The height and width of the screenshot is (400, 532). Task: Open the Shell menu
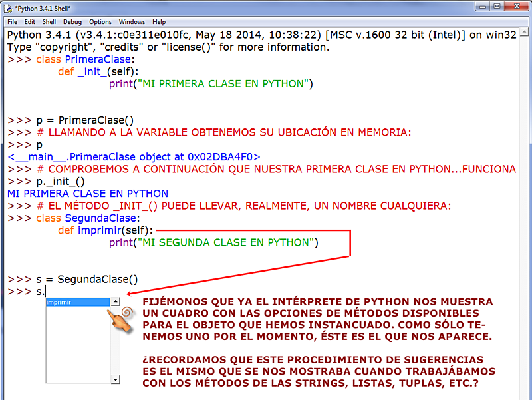click(48, 21)
